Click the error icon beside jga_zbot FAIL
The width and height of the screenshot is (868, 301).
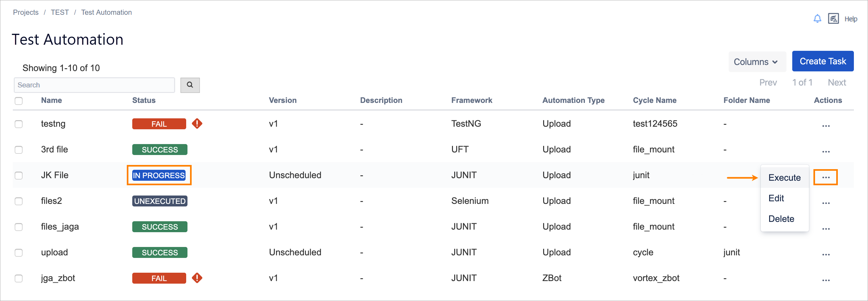click(x=197, y=278)
